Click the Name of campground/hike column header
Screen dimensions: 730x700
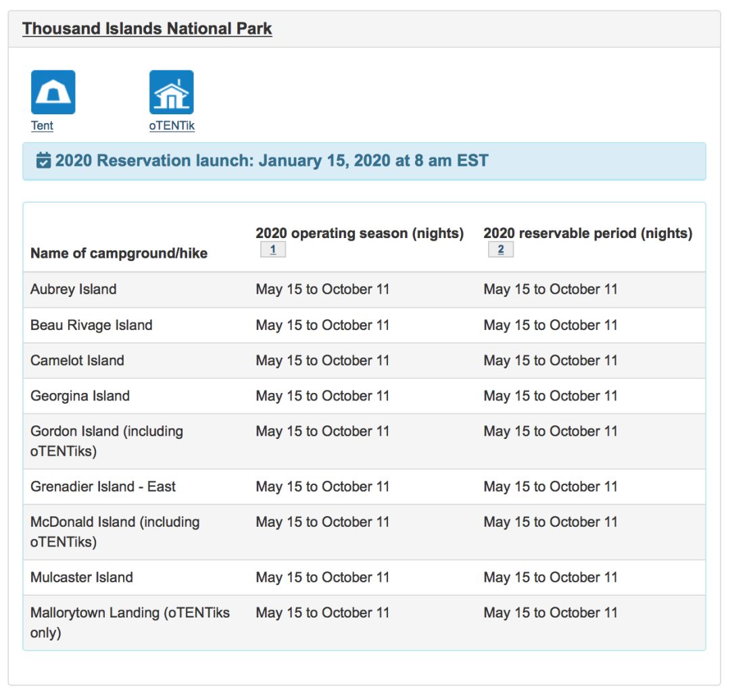[x=119, y=254]
